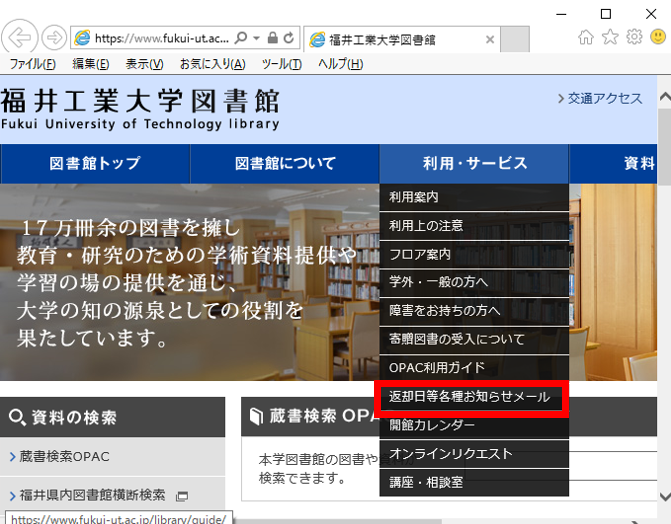Open the browser home page icon
Image resolution: width=671 pixels, height=524 pixels.
[x=586, y=37]
